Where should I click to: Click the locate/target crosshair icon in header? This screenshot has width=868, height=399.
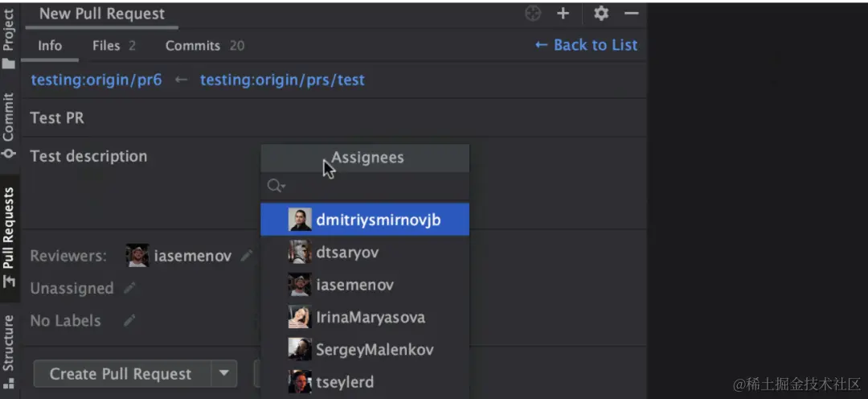[x=533, y=14]
